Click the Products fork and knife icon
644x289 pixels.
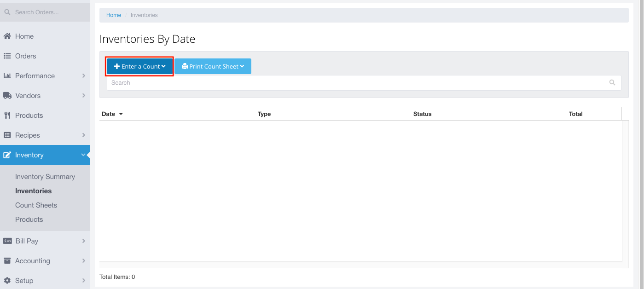click(7, 116)
